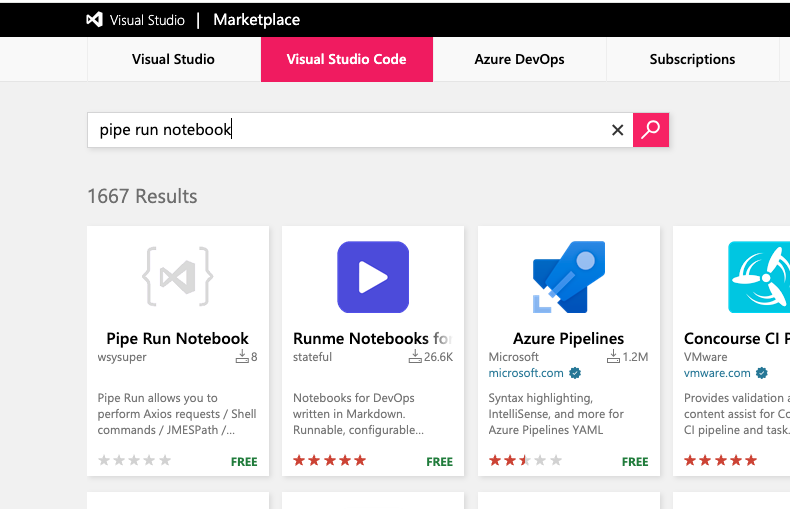790x509 pixels.
Task: Open the Runme Notebooks play icon
Action: [x=373, y=277]
